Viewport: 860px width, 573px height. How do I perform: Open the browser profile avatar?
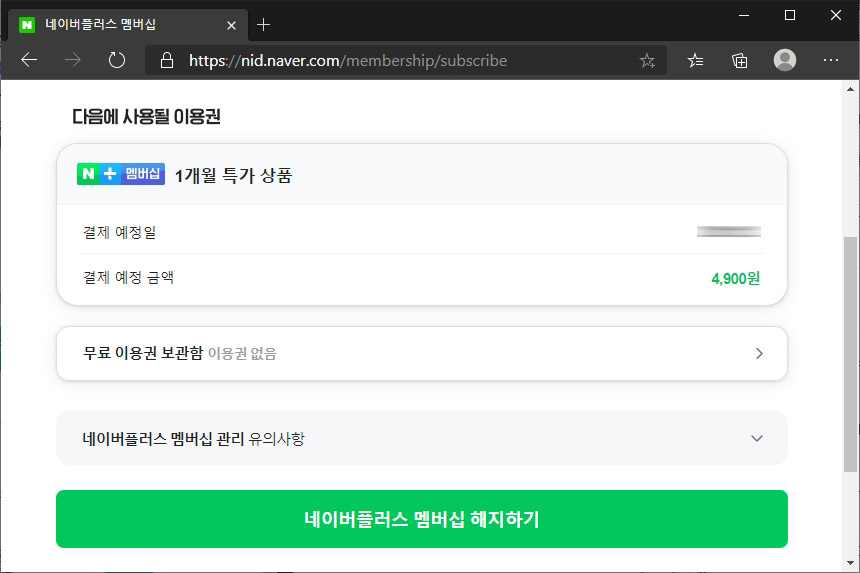click(x=785, y=60)
